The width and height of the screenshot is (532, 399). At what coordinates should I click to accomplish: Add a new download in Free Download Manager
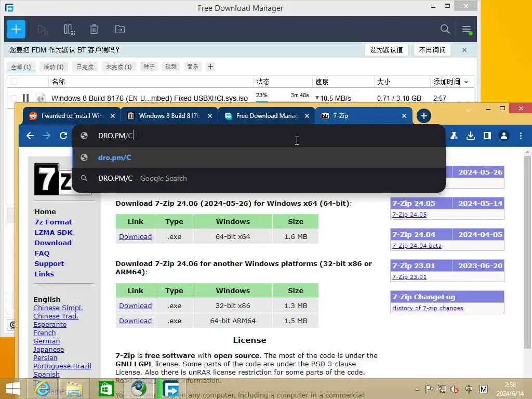pos(16,29)
